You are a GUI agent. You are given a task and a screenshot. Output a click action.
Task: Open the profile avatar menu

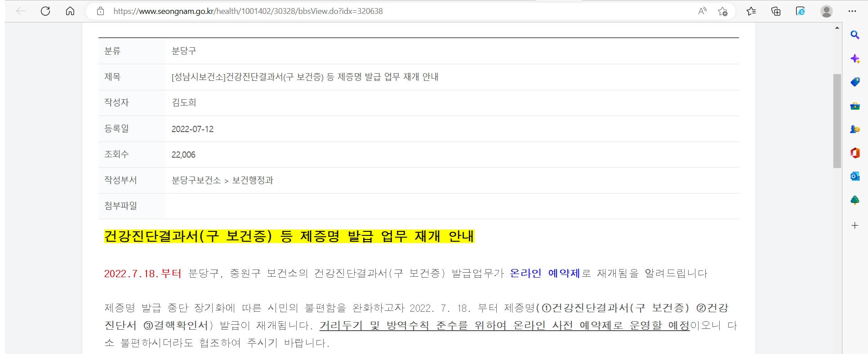tap(826, 11)
